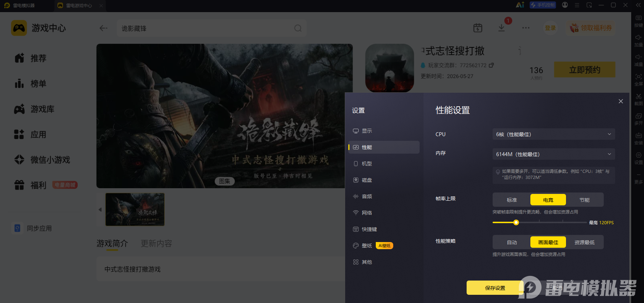Switch to 游戏简介 tab

click(x=112, y=243)
